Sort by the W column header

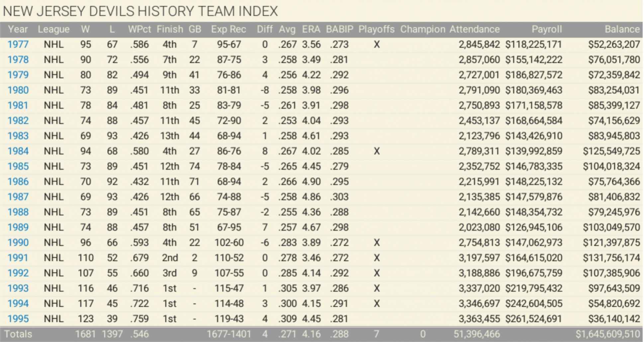pyautogui.click(x=85, y=30)
